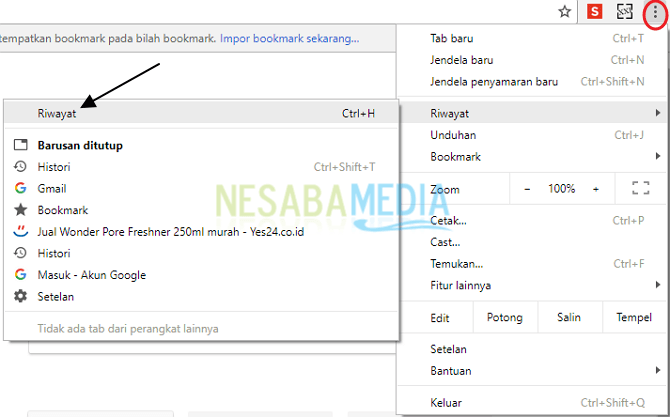Image resolution: width=670 pixels, height=417 pixels.
Task: Expand the Fitur lainnya submenu arrow
Action: [658, 285]
